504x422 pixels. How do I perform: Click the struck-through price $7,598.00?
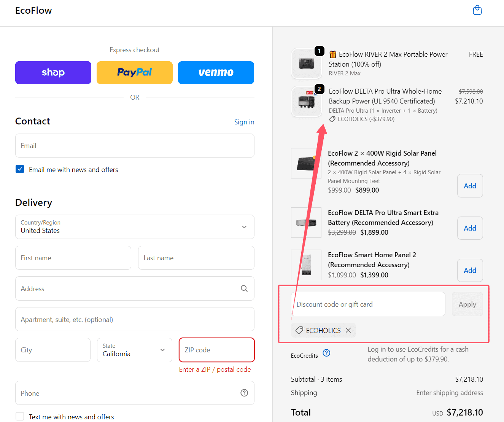click(x=471, y=92)
